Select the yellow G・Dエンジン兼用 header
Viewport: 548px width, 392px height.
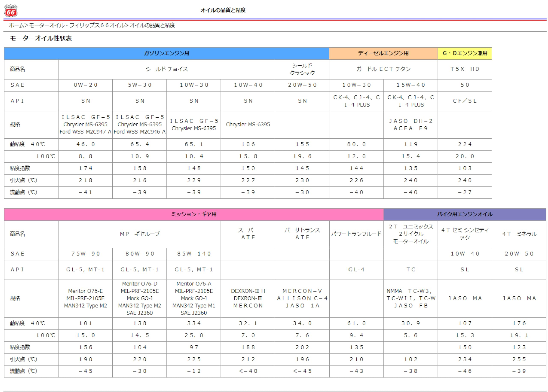465,53
